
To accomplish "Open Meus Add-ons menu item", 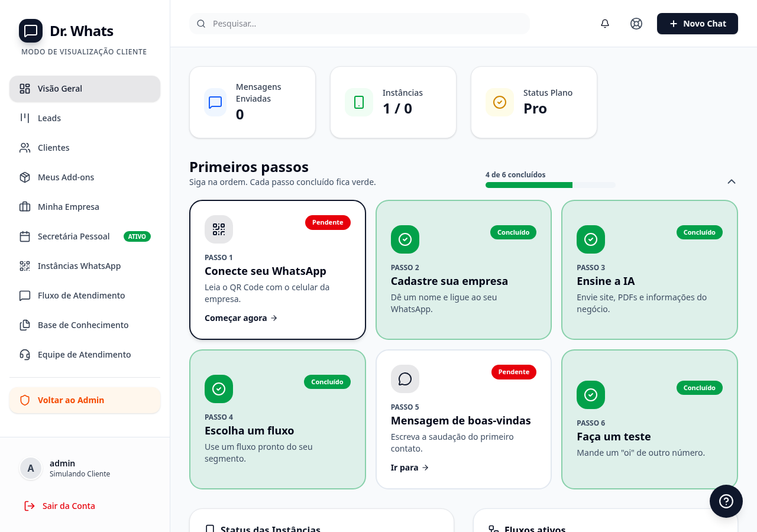I will tap(85, 177).
